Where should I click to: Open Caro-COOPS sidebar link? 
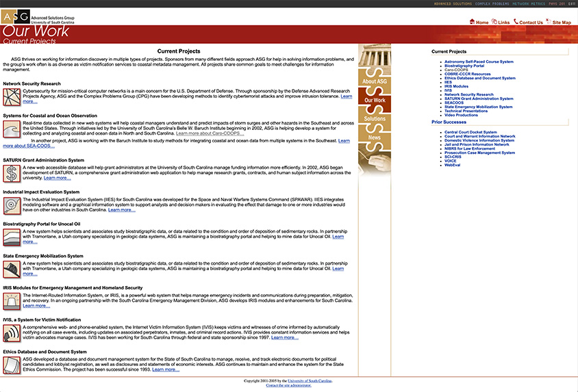point(456,70)
